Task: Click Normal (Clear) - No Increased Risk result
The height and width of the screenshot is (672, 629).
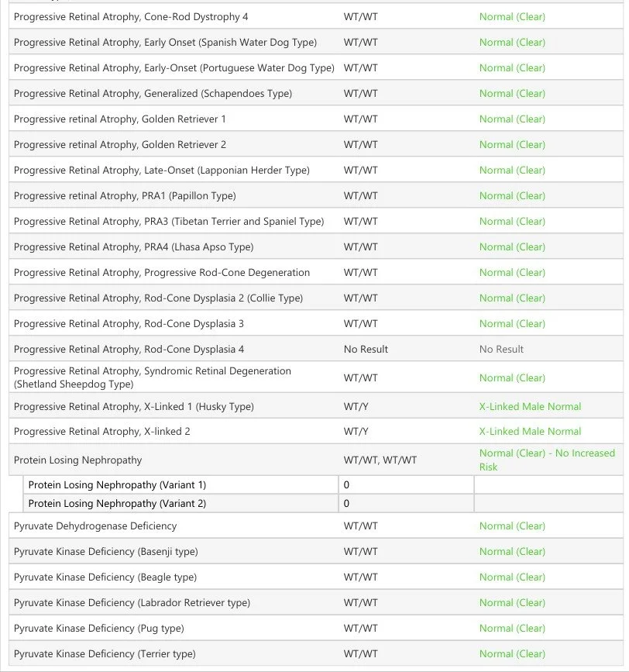Action: coord(547,460)
